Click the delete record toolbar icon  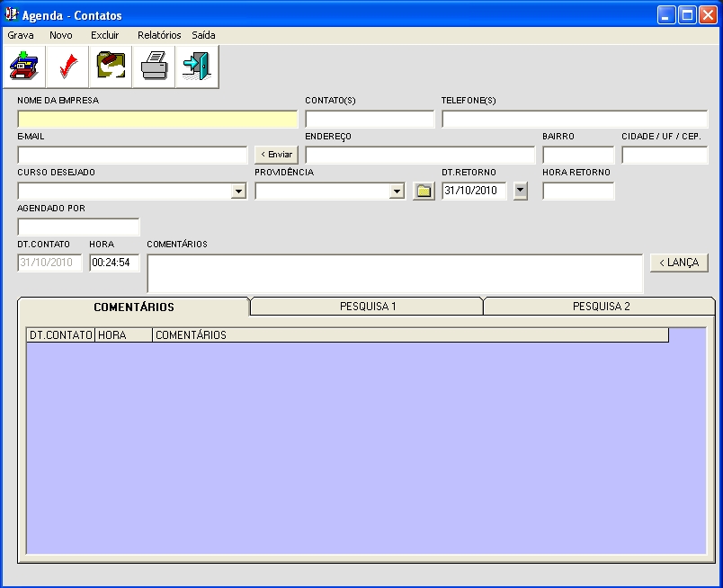pos(111,67)
